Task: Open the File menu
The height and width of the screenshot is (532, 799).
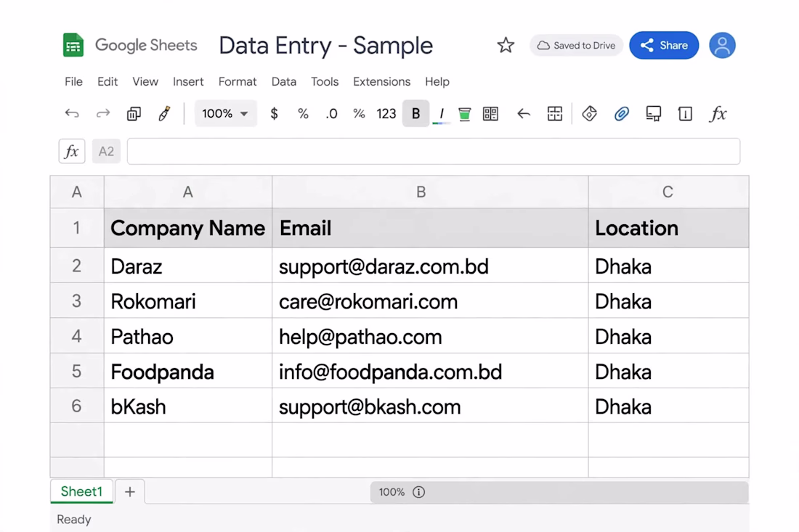Action: coord(73,81)
